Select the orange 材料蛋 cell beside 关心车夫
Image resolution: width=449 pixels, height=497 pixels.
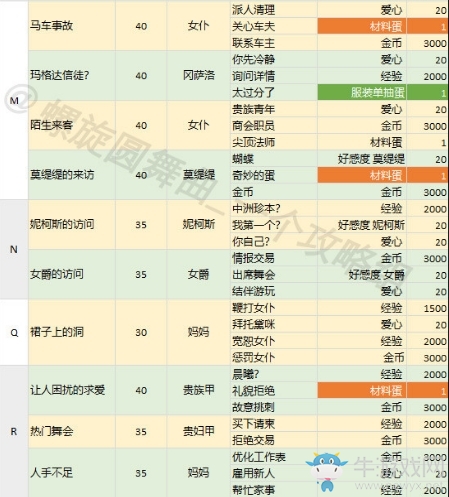(362, 26)
